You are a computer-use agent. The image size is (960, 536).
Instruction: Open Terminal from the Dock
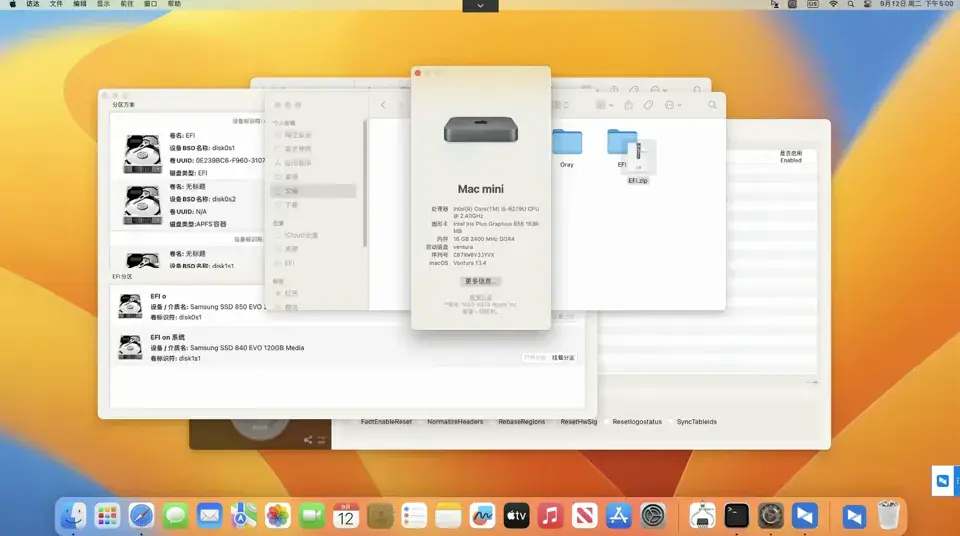pyautogui.click(x=736, y=516)
